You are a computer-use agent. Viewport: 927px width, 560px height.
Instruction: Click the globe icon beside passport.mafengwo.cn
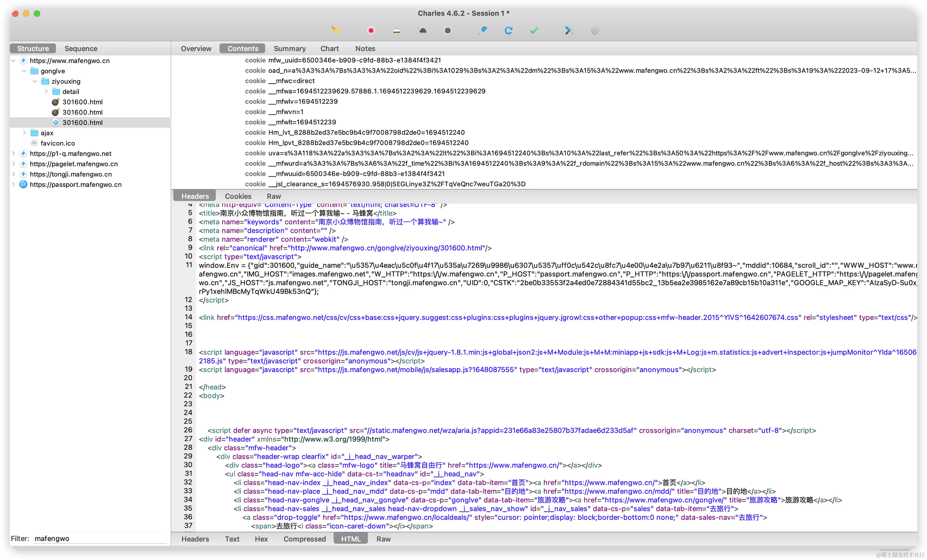[23, 184]
